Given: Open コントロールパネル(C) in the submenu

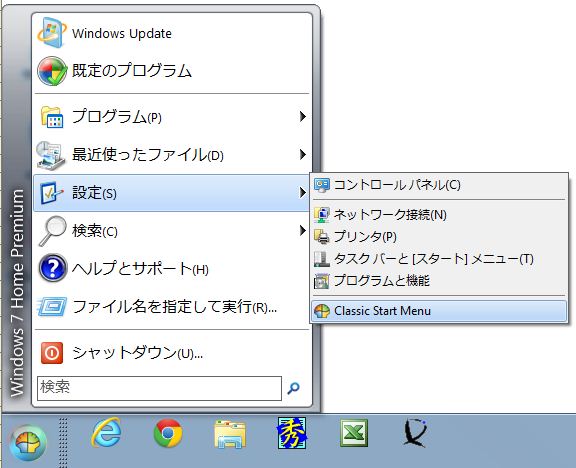Looking at the screenshot, I should click(439, 185).
